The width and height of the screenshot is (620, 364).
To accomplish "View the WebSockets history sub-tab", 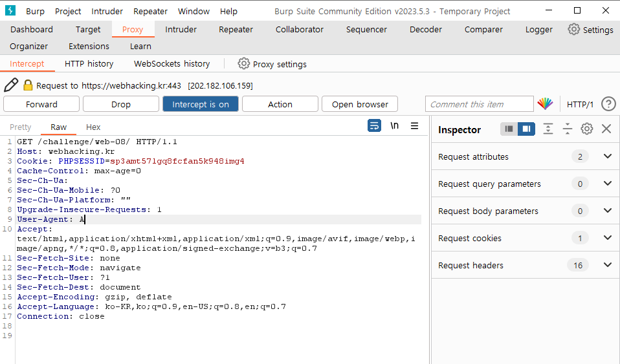I will tap(172, 63).
